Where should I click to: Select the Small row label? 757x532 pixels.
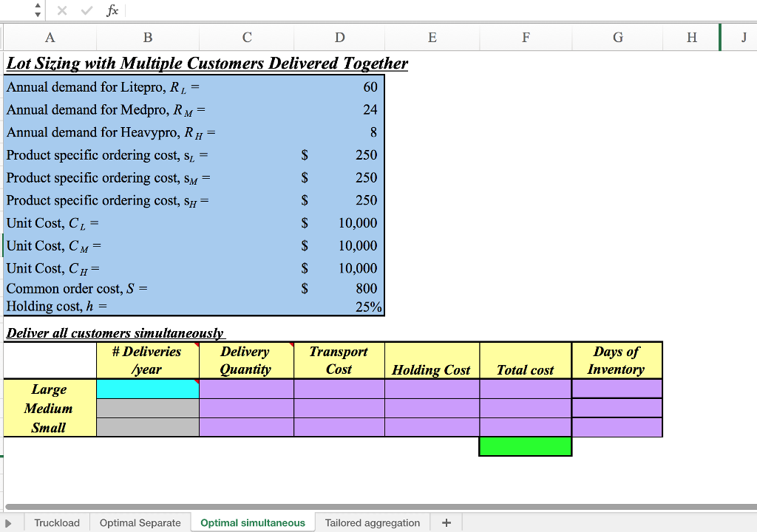(50, 428)
